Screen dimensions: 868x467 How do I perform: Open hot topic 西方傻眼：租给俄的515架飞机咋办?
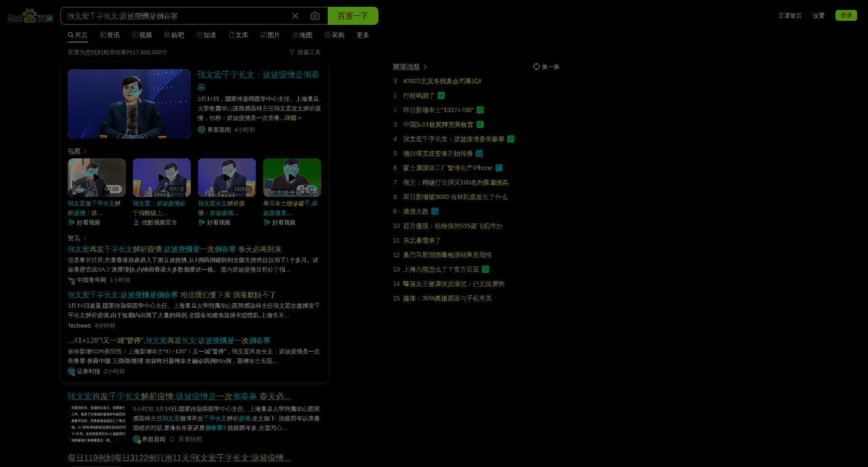[x=453, y=226]
